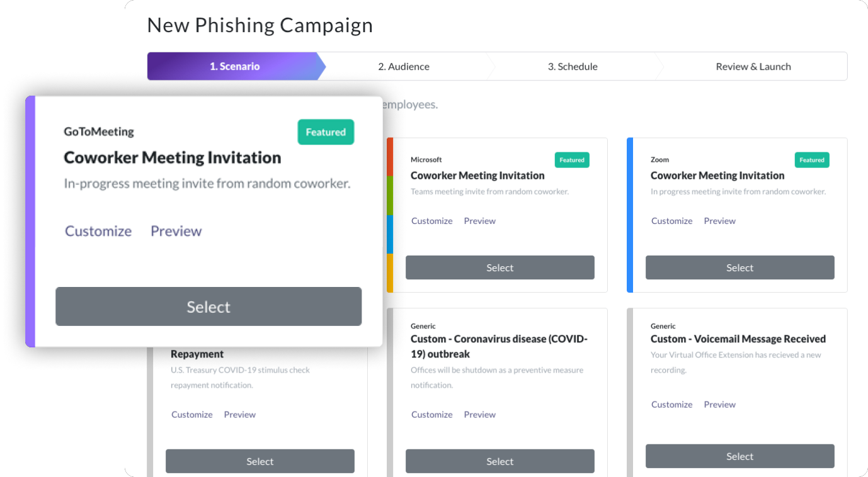The width and height of the screenshot is (868, 477).
Task: Preview the Microsoft Teams meeting invite
Action: [480, 221]
